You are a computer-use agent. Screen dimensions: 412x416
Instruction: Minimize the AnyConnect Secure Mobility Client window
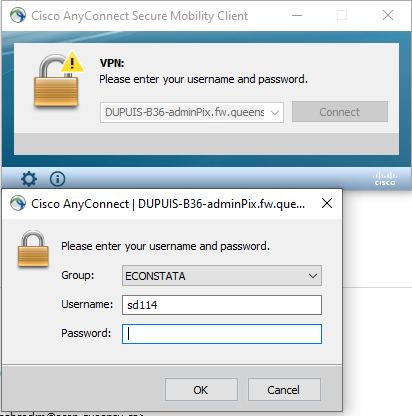(297, 15)
